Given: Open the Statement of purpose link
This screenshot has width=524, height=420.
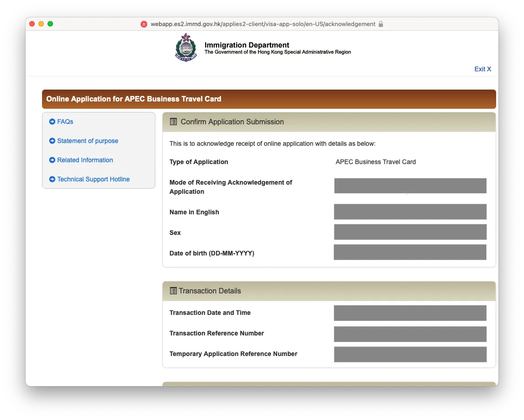Looking at the screenshot, I should click(87, 141).
